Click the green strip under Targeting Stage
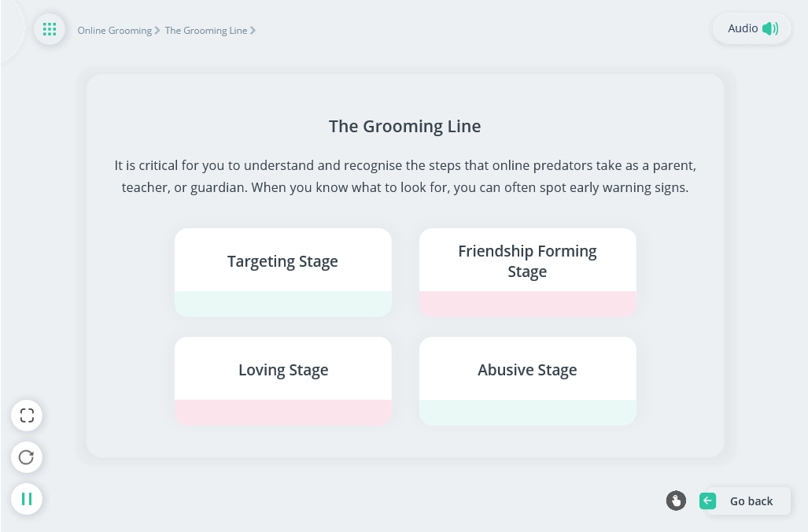 pyautogui.click(x=282, y=304)
